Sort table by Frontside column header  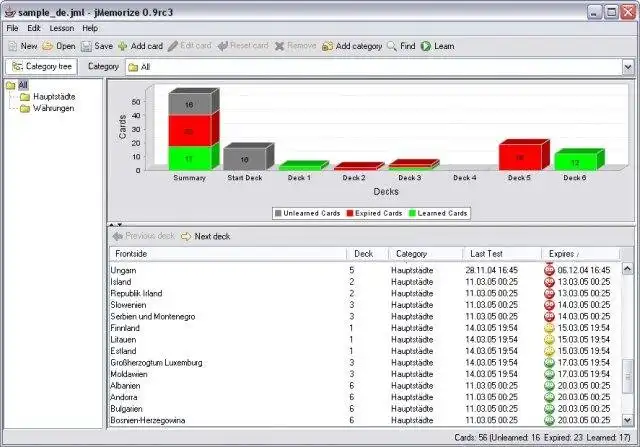click(228, 254)
